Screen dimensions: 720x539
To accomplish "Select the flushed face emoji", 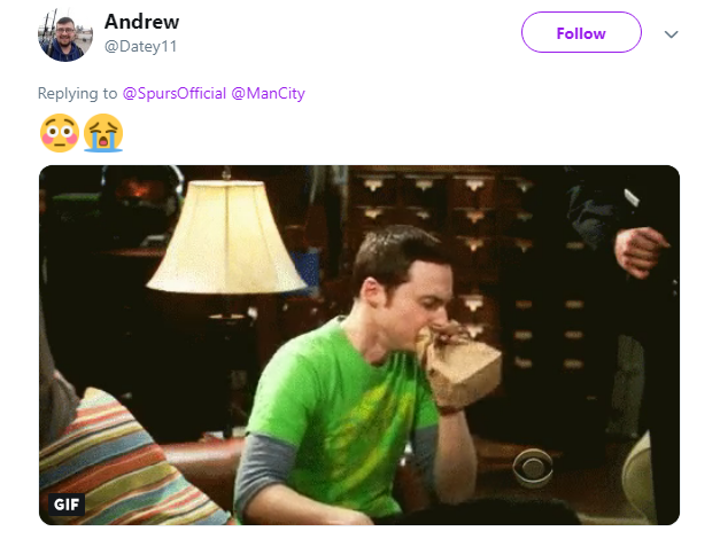I will point(60,133).
